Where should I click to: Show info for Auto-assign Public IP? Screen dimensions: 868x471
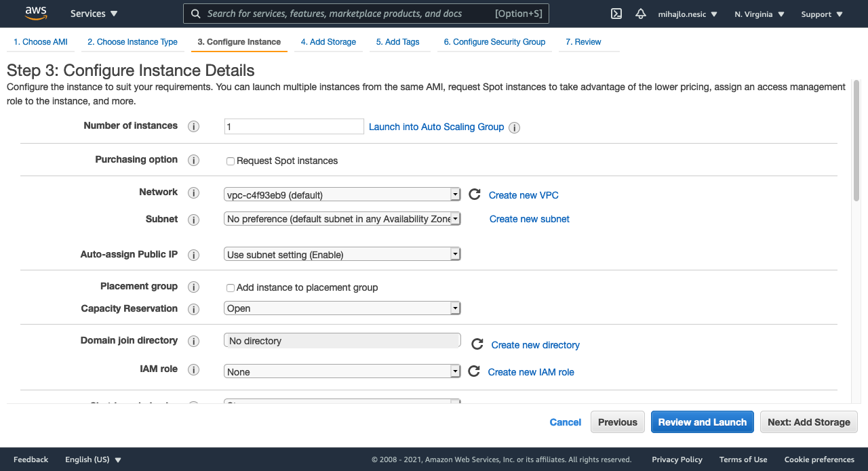[193, 255]
